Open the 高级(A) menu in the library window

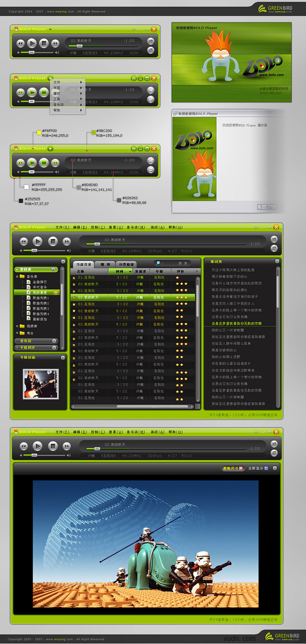coord(157,227)
